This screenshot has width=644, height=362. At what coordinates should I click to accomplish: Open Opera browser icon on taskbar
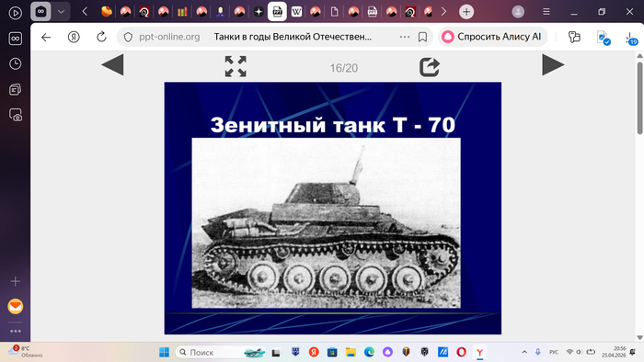click(x=461, y=352)
